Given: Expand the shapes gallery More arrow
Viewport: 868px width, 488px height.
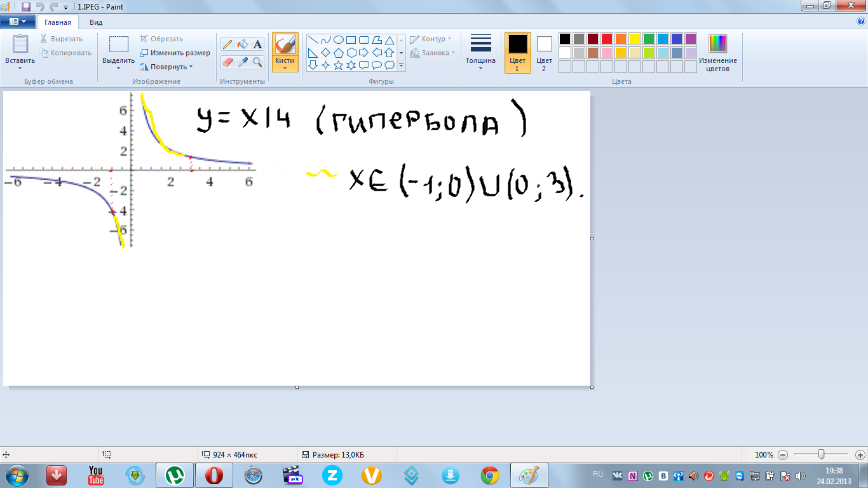Looking at the screenshot, I should [x=401, y=65].
